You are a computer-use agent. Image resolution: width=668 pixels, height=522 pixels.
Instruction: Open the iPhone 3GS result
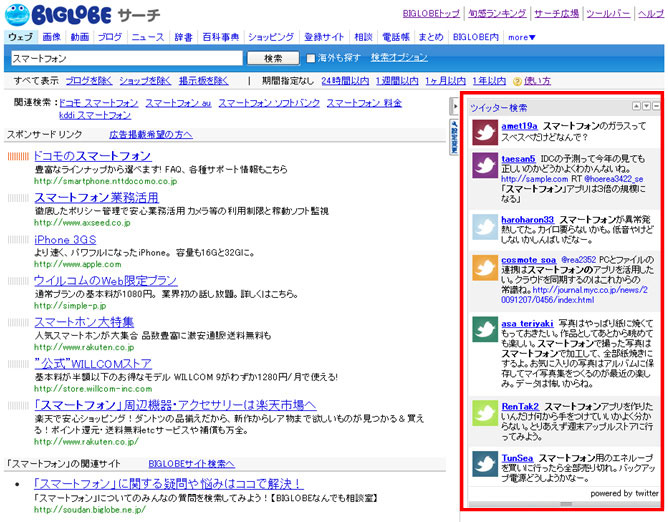point(65,239)
